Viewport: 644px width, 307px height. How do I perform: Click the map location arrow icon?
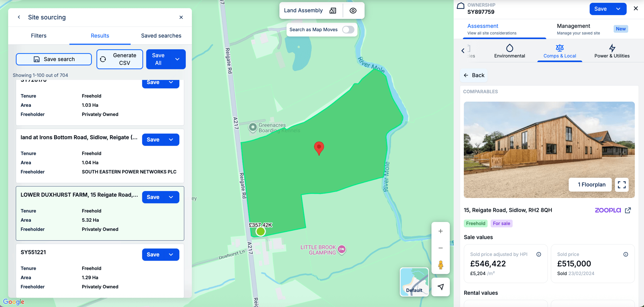(x=440, y=287)
